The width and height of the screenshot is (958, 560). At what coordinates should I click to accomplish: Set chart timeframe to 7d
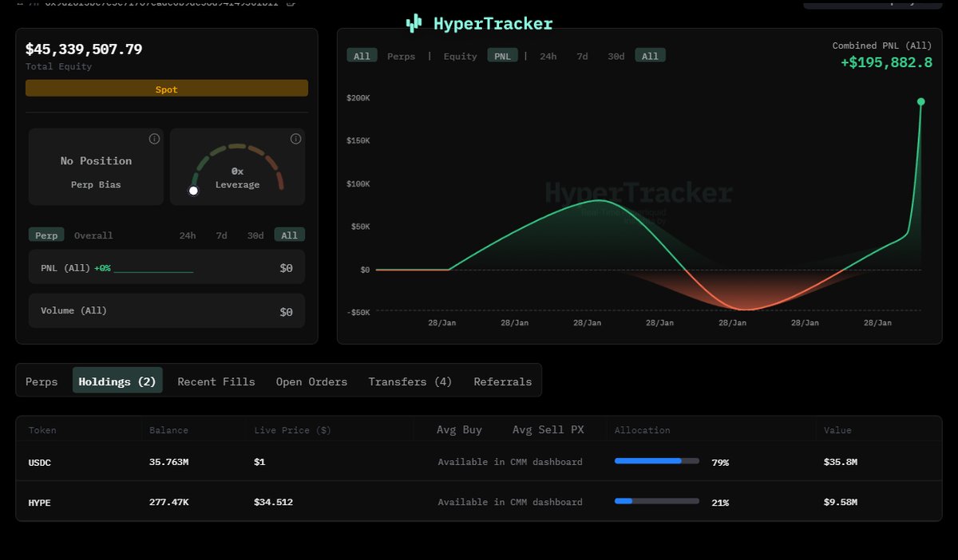coord(582,56)
